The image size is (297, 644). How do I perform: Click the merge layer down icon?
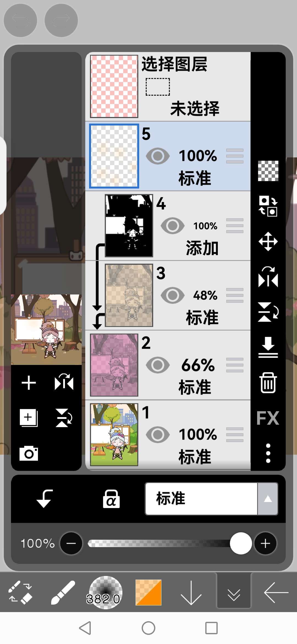[x=268, y=347]
